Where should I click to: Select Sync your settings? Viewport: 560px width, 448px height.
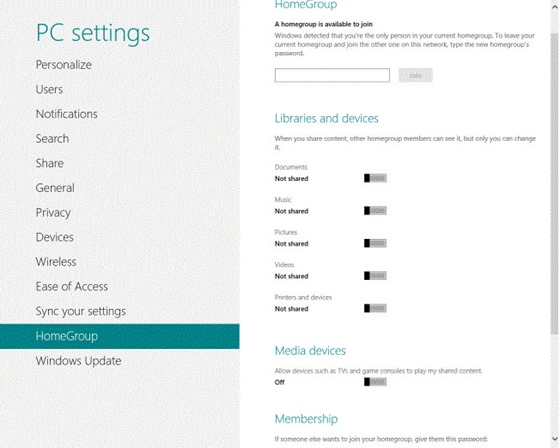pos(81,311)
